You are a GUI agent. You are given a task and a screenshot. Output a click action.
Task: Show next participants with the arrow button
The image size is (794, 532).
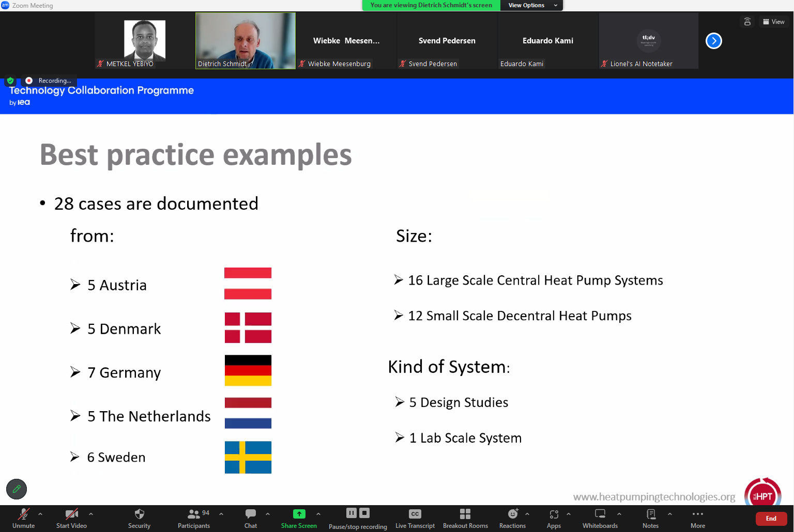point(713,41)
